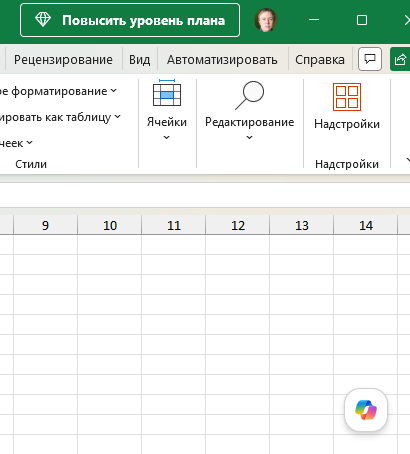Select column header 9

(46, 225)
